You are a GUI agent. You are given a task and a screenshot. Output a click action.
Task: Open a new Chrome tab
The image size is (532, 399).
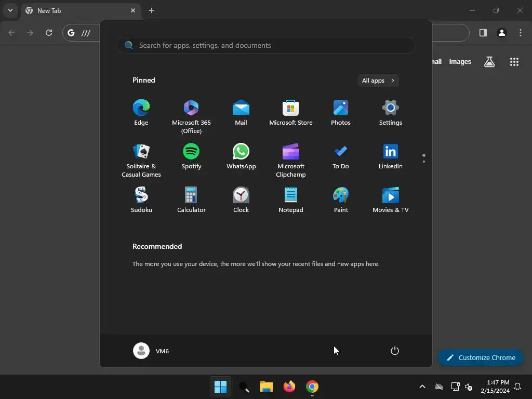coord(152,10)
